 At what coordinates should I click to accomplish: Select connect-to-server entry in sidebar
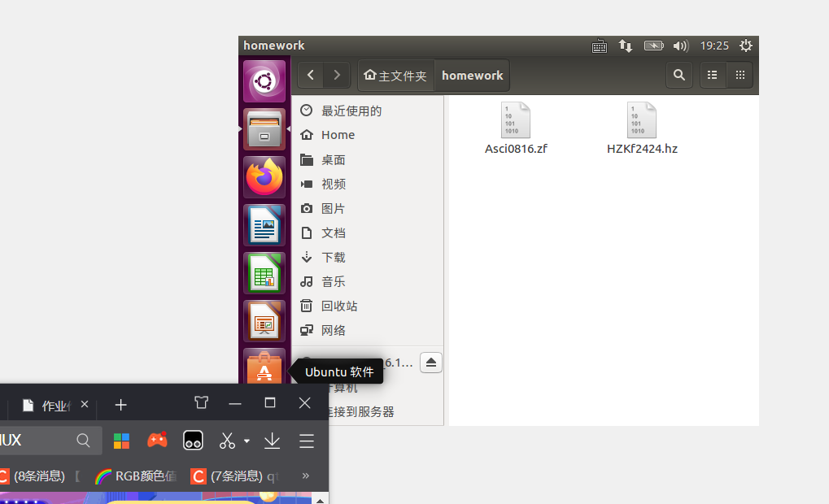(x=363, y=412)
